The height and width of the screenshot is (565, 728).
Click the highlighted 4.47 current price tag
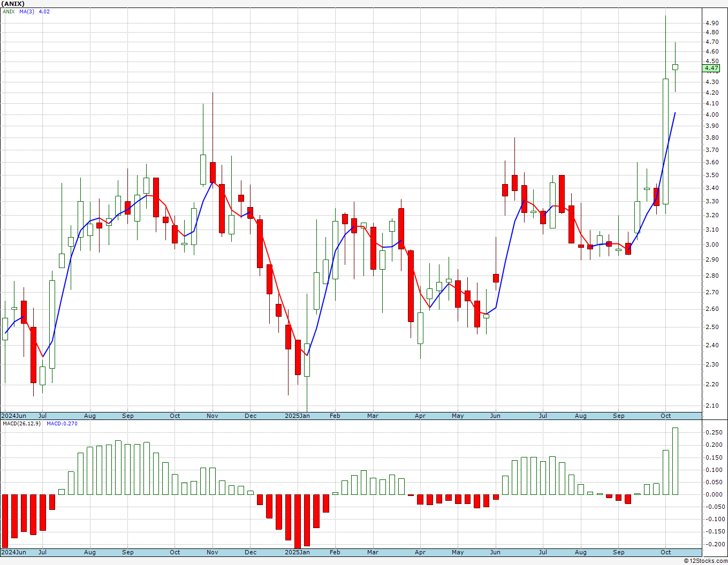point(712,68)
